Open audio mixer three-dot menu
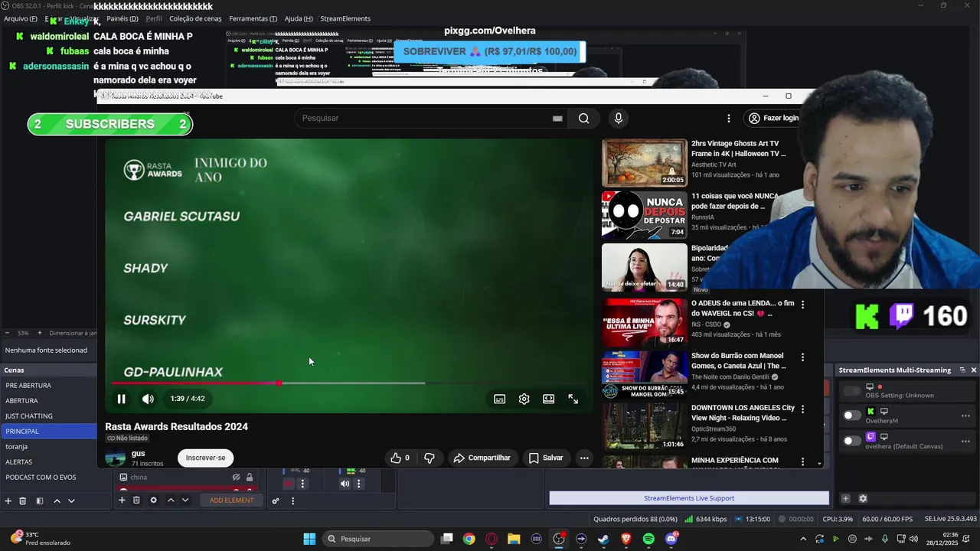Viewport: 980px width, 551px height. point(292,500)
